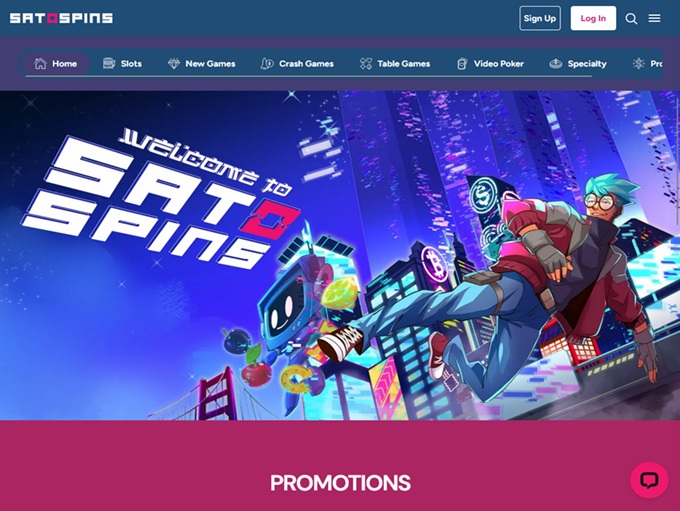Go to SatoSpins logo homepage
This screenshot has height=511, width=680.
tap(61, 18)
